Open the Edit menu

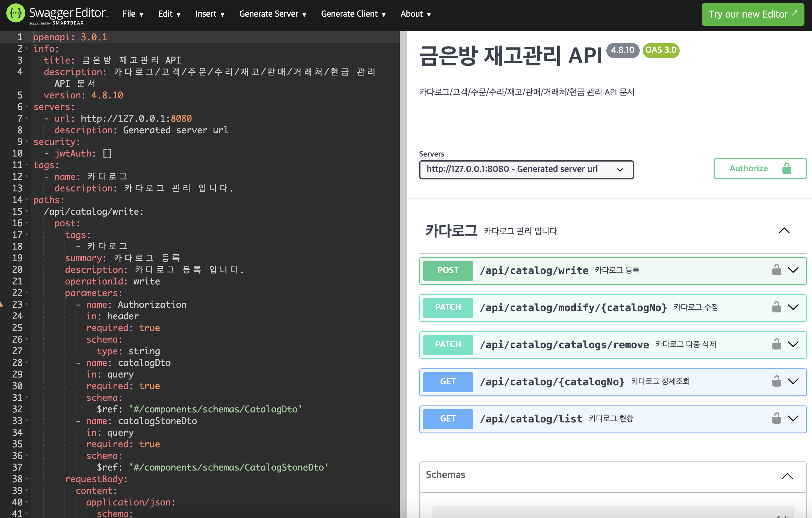click(169, 14)
